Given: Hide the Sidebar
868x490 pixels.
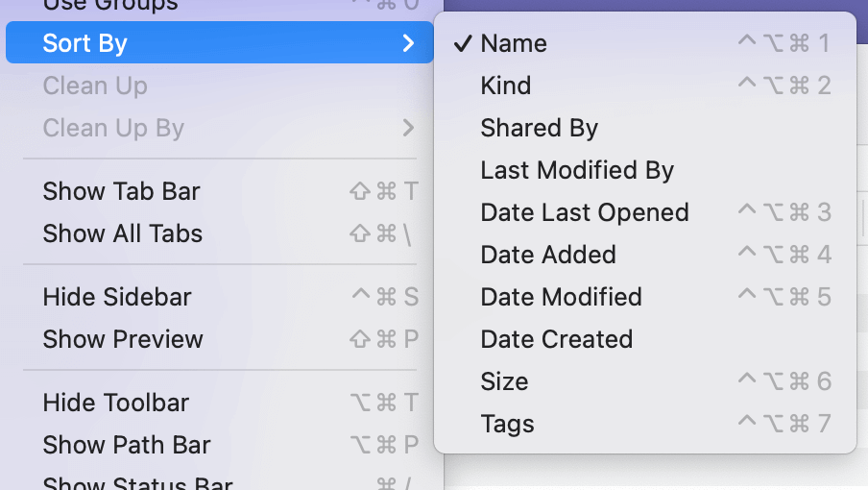Looking at the screenshot, I should (117, 297).
